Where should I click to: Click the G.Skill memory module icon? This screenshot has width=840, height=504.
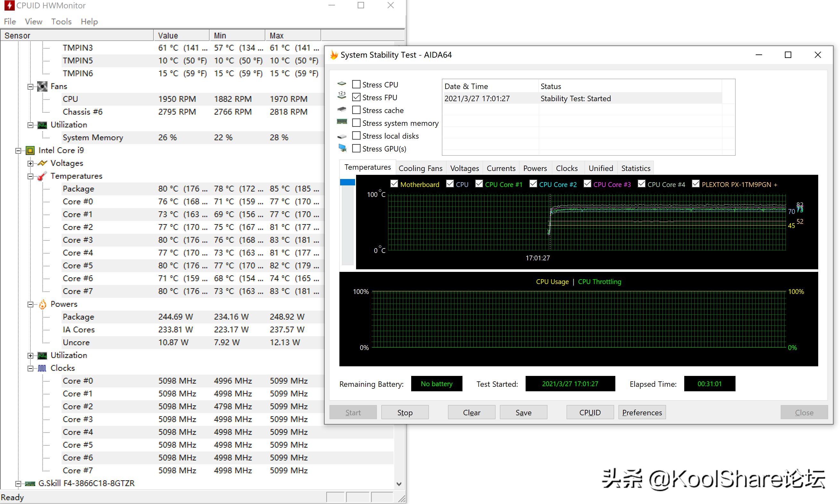pyautogui.click(x=30, y=483)
